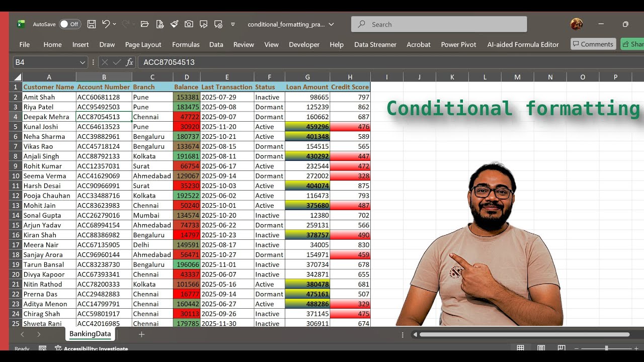The image size is (644, 362).
Task: Open the Data tab
Action: tap(216, 44)
